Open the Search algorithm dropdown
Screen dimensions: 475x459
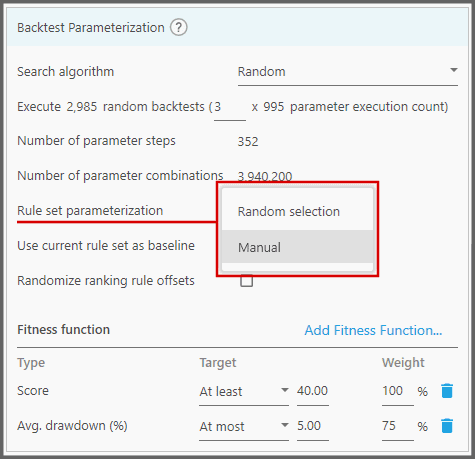tap(348, 72)
